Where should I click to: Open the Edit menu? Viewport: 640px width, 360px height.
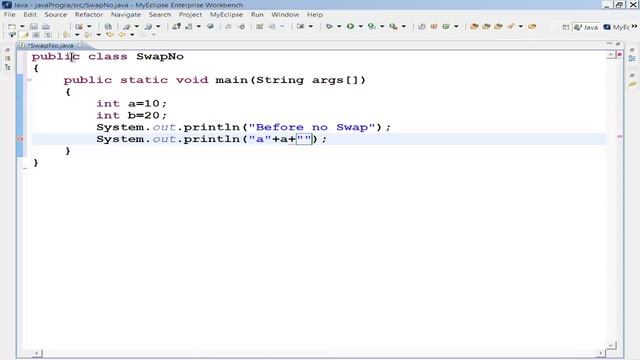click(30, 15)
